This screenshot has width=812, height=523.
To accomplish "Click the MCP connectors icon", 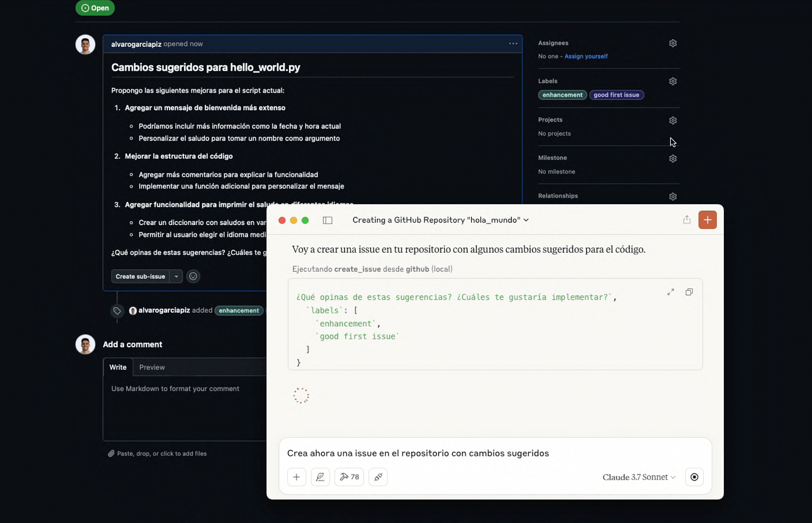I will [x=378, y=477].
